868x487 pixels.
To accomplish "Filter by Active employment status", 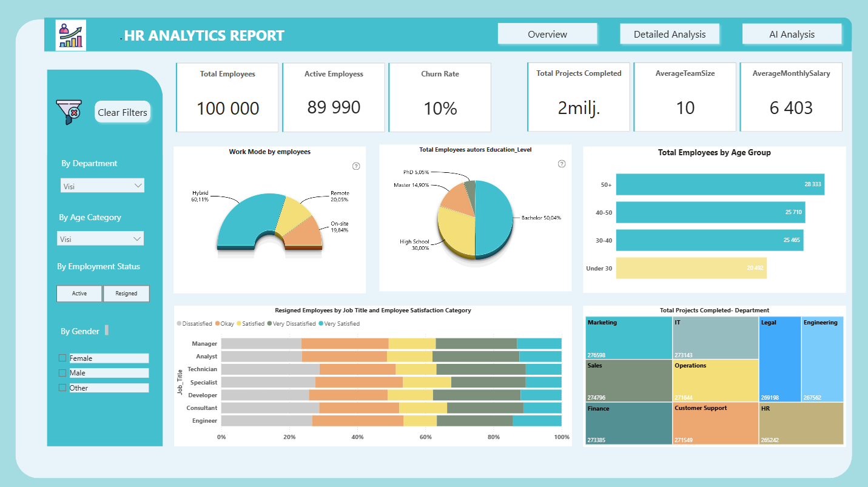I will [x=79, y=294].
